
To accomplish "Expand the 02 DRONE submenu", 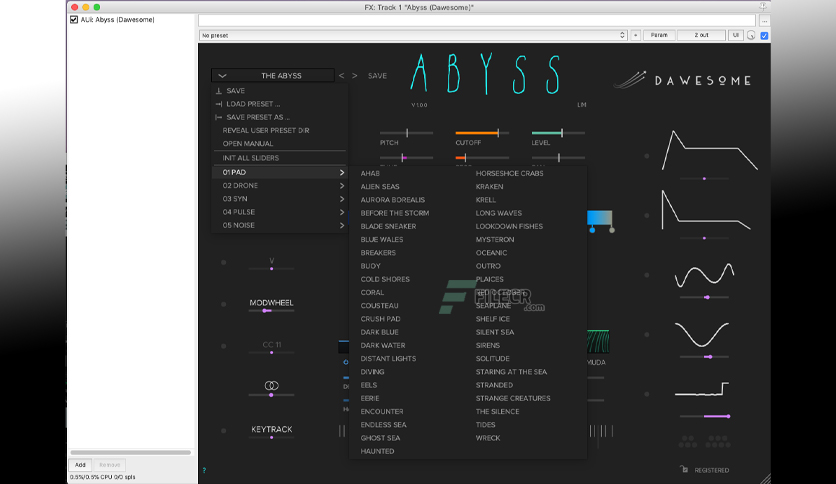I will (x=279, y=185).
